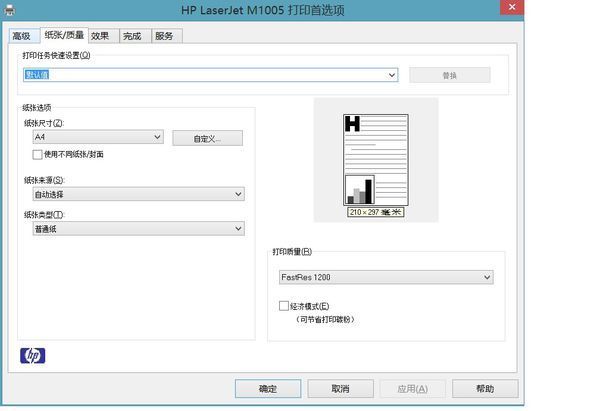Image resolution: width=600 pixels, height=411 pixels.
Task: Click the HP logo icon
Action: [32, 355]
